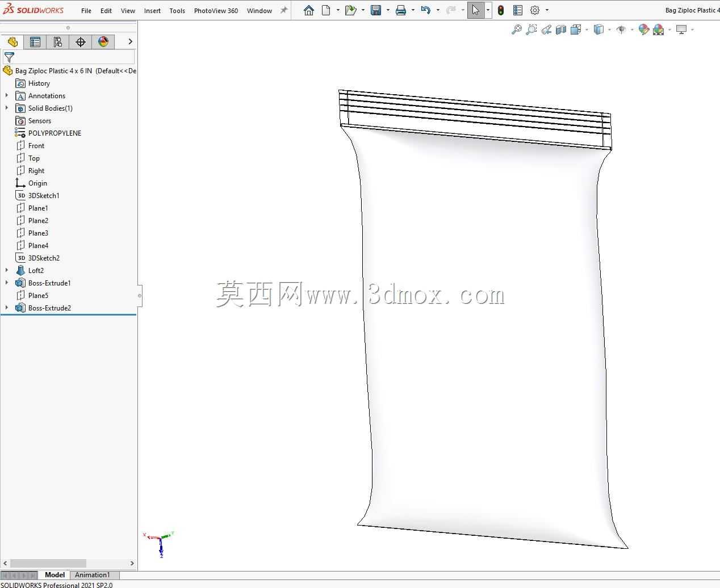
Task: Click Zoom to Area icon
Action: (531, 30)
